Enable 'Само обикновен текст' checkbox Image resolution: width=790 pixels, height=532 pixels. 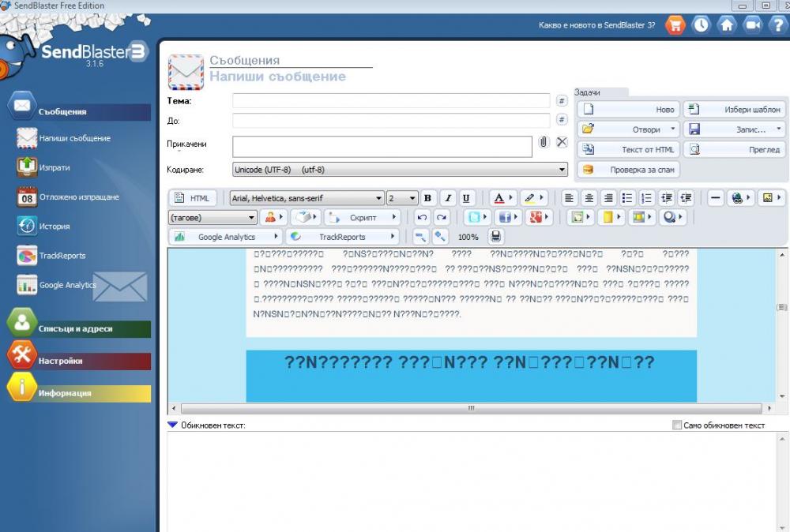(677, 425)
